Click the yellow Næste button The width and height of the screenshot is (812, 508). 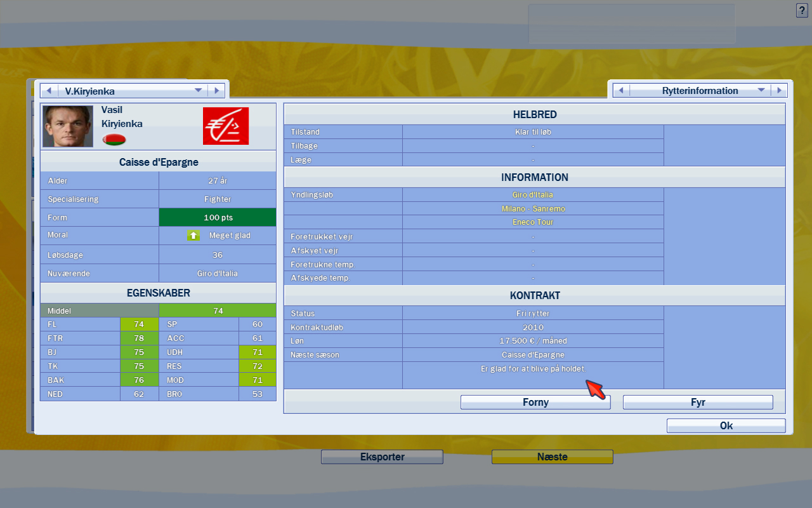click(552, 457)
